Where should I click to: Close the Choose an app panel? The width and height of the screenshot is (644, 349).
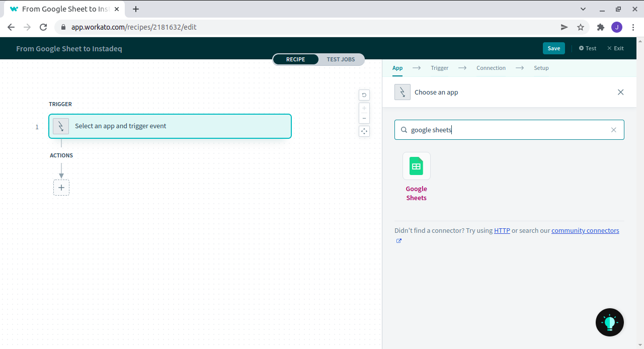point(620,92)
